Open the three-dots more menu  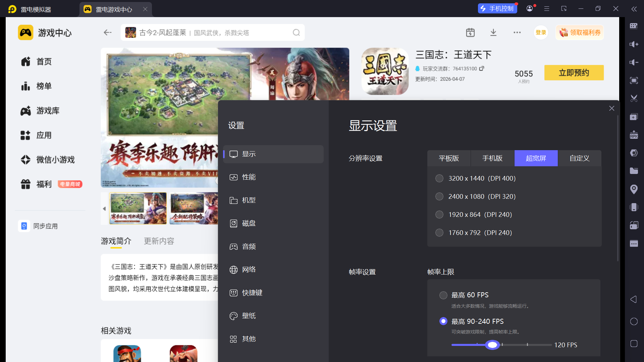[517, 33]
